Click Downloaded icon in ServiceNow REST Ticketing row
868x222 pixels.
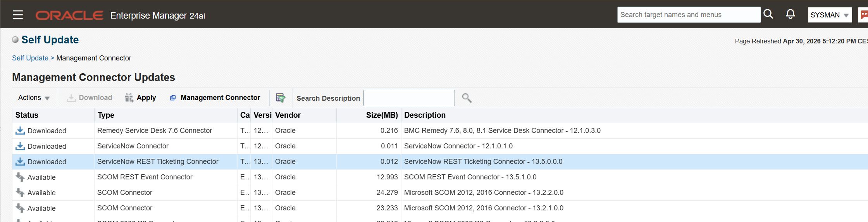click(20, 162)
